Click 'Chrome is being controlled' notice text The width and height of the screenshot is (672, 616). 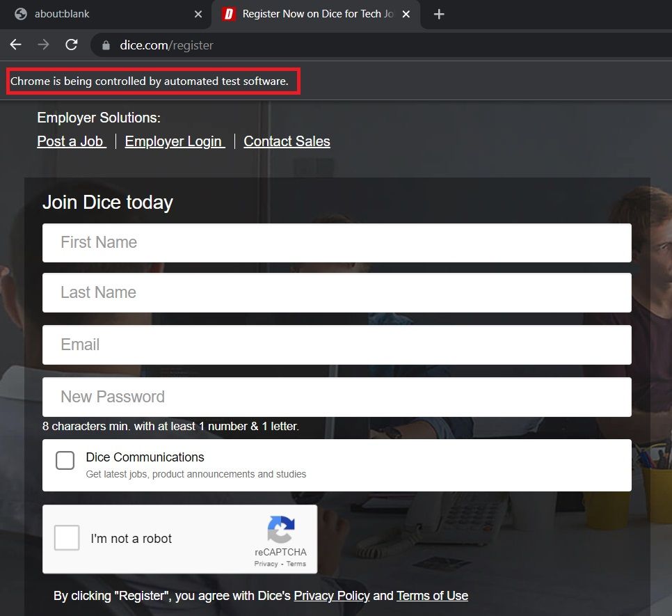pos(149,81)
